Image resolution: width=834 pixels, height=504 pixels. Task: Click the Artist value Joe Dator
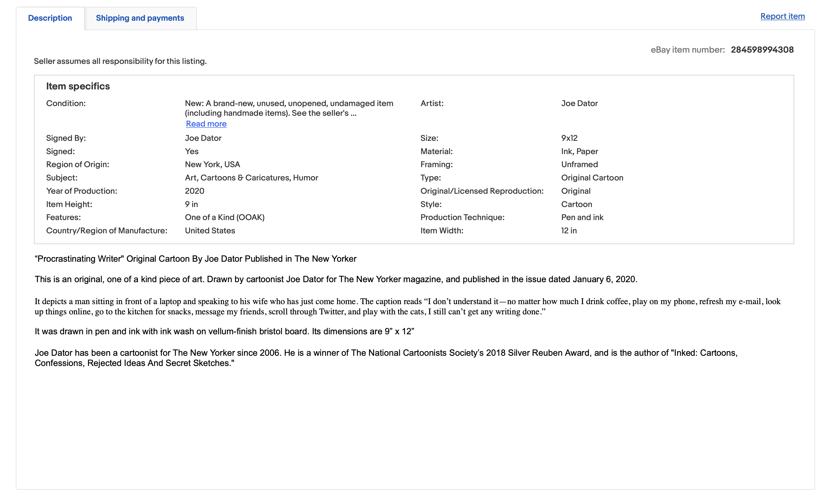coord(579,103)
